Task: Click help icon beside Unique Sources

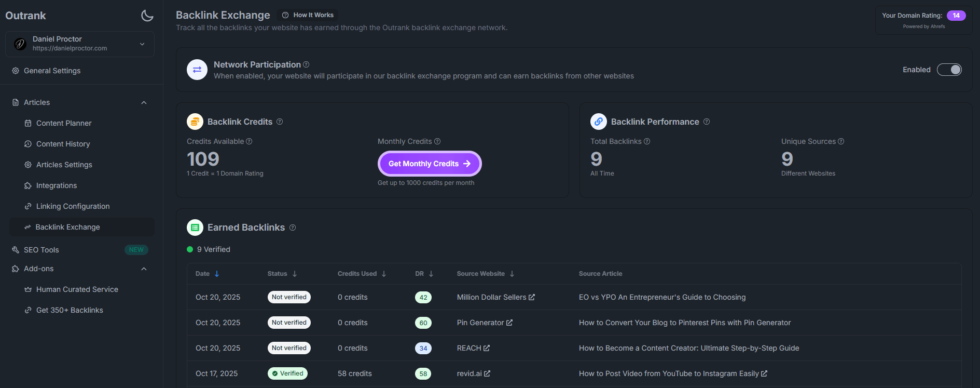Action: [x=841, y=141]
